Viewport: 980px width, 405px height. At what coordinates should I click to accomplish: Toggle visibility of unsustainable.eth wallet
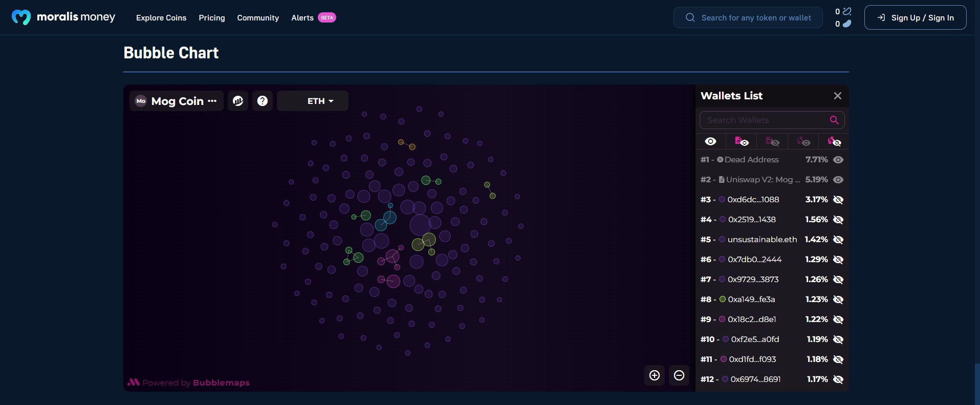coord(838,240)
